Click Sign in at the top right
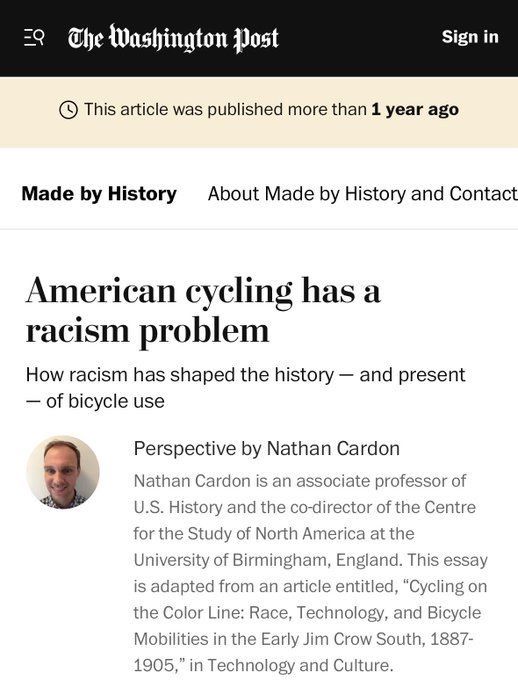This screenshot has height=680, width=518. 470,37
